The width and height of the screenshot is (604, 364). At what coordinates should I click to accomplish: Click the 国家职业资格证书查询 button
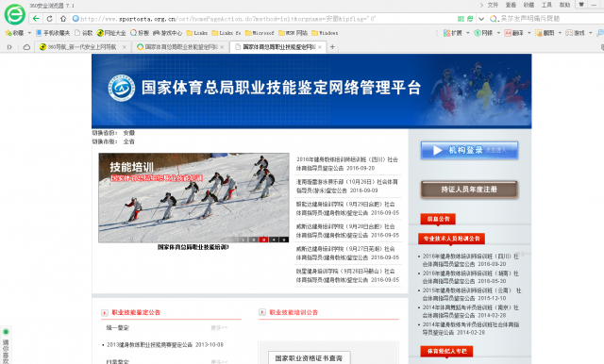(309, 357)
